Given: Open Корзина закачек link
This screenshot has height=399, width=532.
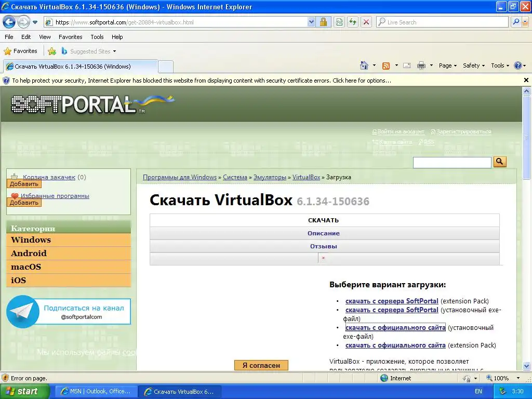Looking at the screenshot, I should click(49, 177).
